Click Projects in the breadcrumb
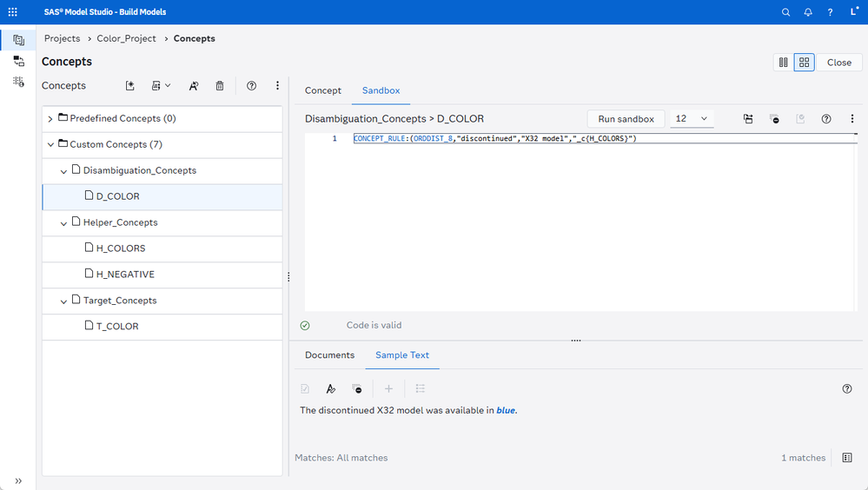Screen dimensions: 868x490 pos(62,38)
